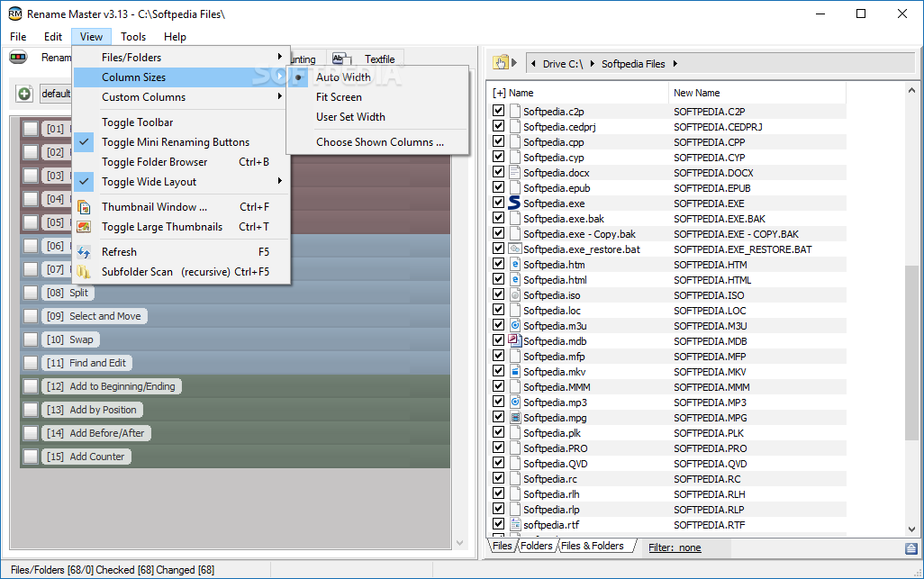Open the File menu
The width and height of the screenshot is (924, 579).
click(x=18, y=37)
